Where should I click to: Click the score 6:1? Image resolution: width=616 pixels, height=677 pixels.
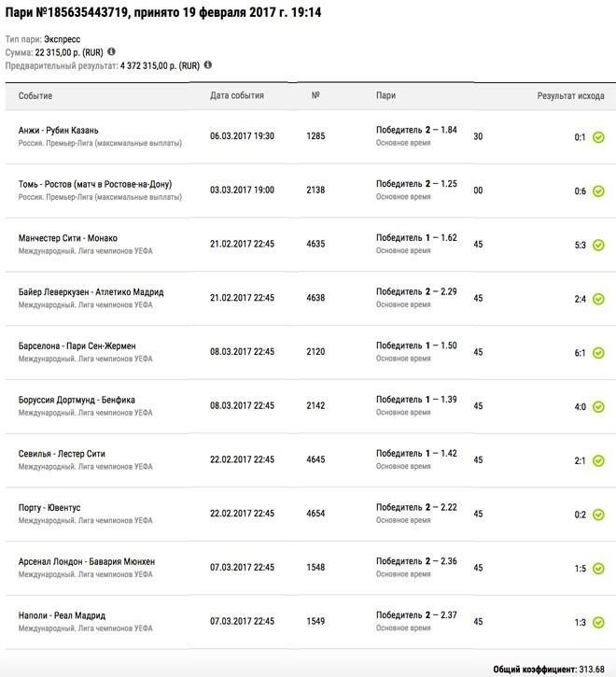[581, 353]
